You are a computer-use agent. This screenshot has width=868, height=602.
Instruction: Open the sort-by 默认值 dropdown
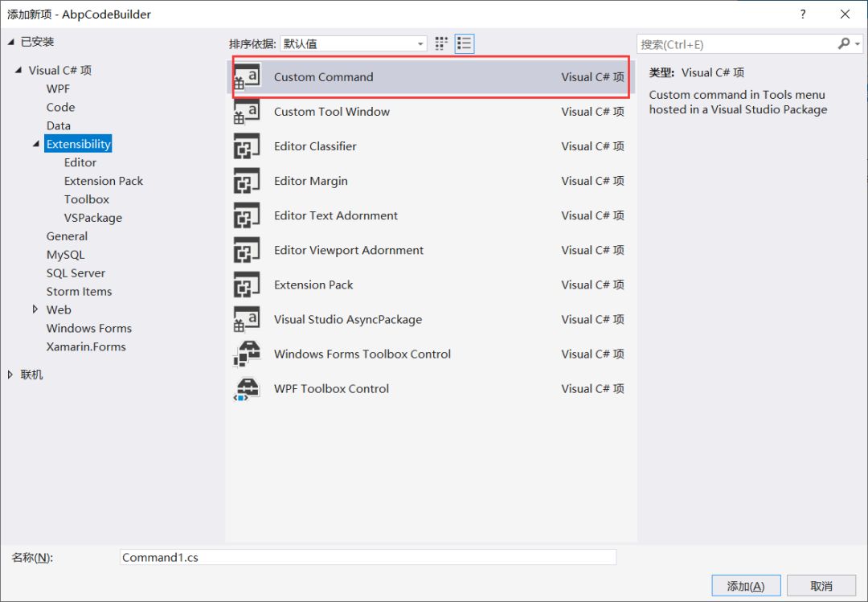(353, 43)
